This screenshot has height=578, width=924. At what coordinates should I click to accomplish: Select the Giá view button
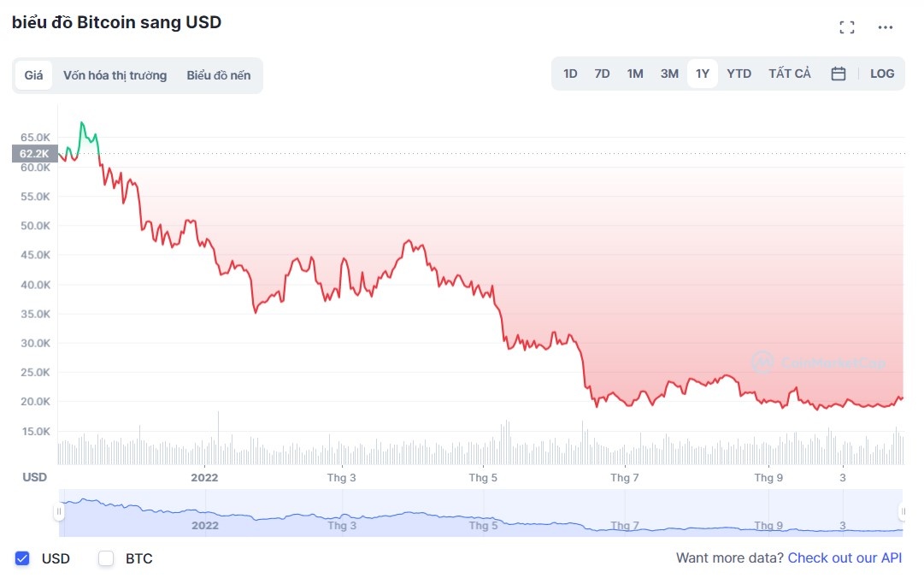(x=33, y=75)
